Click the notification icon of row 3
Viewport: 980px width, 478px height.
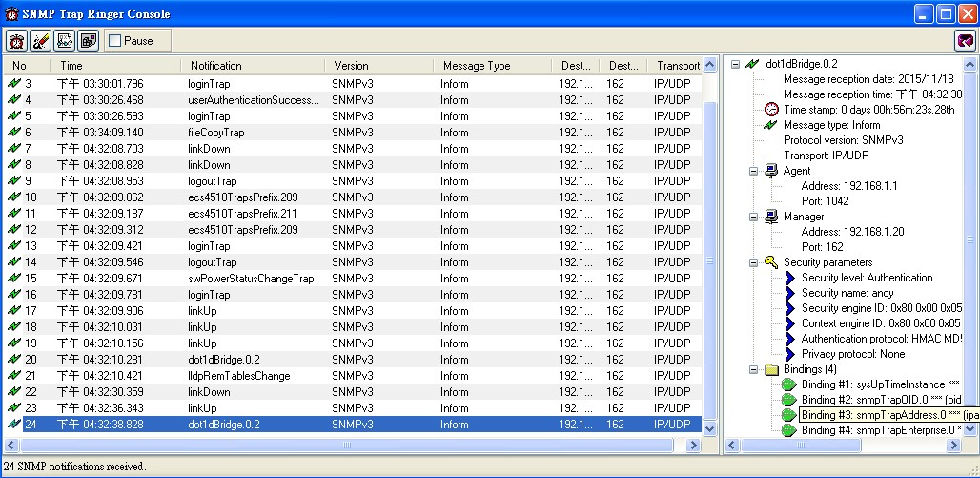pos(13,84)
